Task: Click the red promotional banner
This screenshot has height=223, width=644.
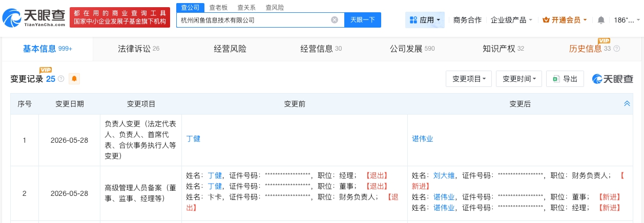Action: [x=119, y=17]
